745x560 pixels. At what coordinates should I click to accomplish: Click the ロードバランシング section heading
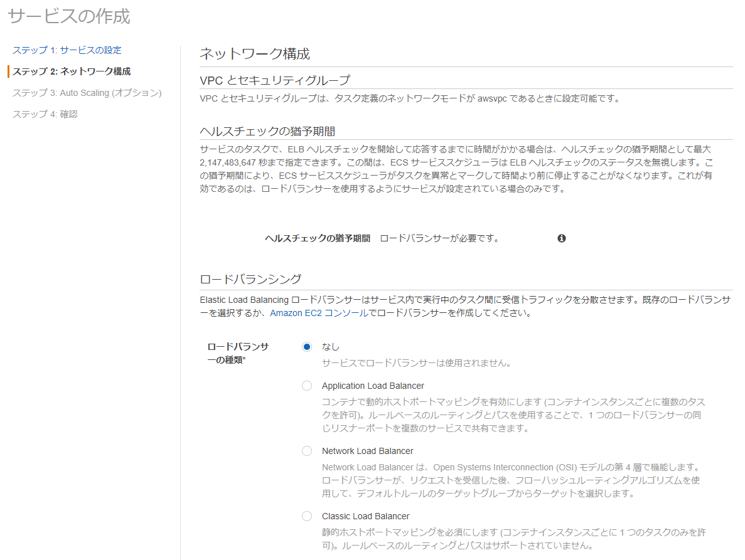tap(250, 279)
